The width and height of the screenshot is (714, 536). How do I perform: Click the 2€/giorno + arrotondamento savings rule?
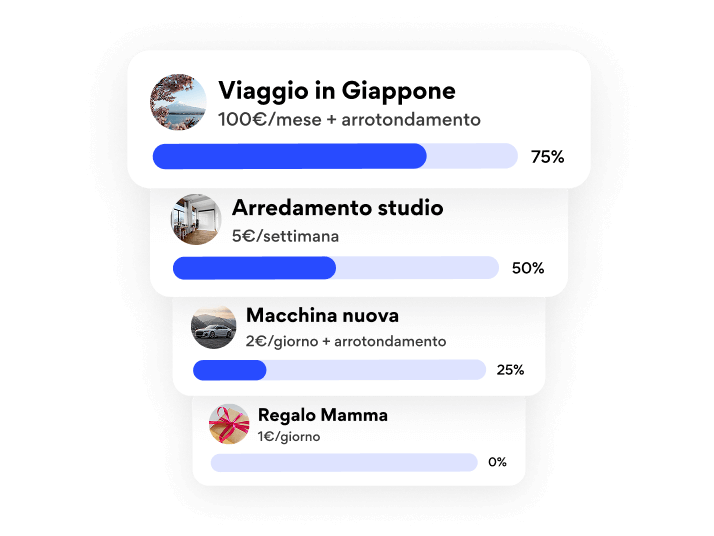tap(346, 341)
